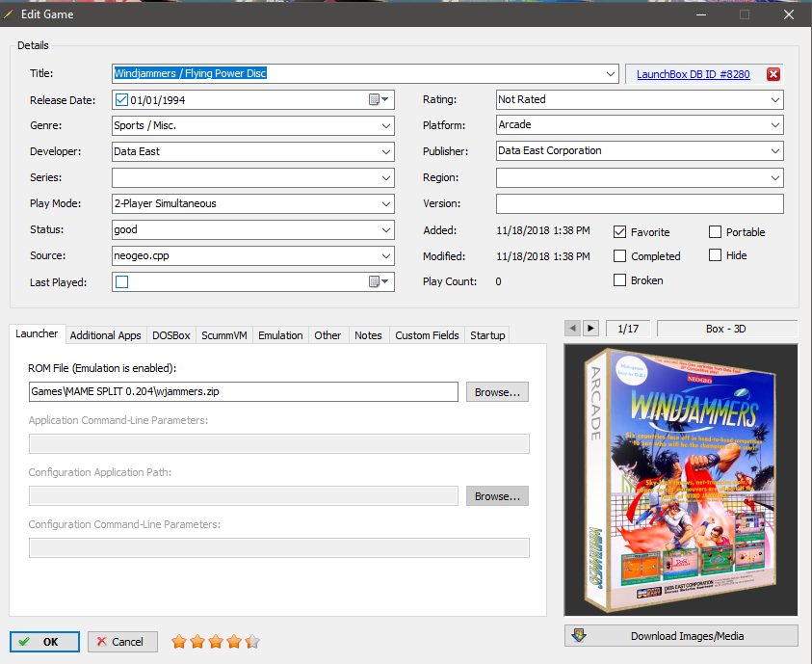Open Last Played calendar picker icon
The height and width of the screenshot is (664, 812).
[379, 281]
